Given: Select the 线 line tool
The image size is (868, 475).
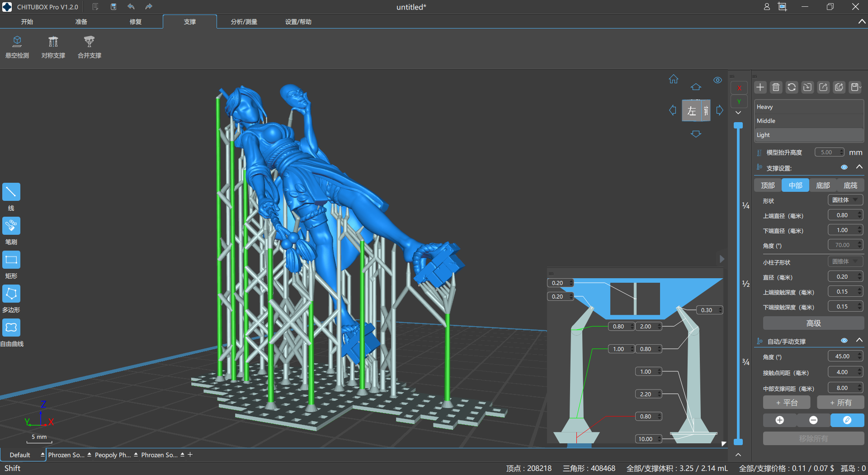Looking at the screenshot, I should (11, 192).
